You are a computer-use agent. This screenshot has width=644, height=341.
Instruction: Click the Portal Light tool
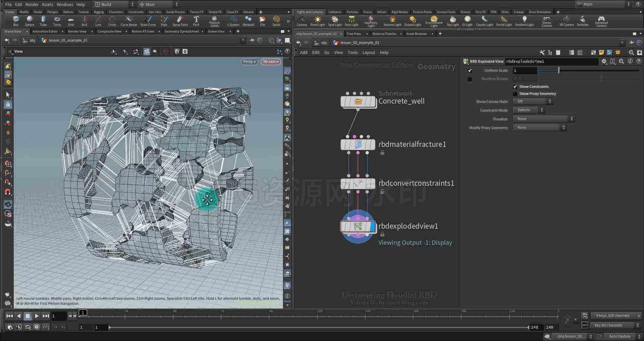[504, 21]
